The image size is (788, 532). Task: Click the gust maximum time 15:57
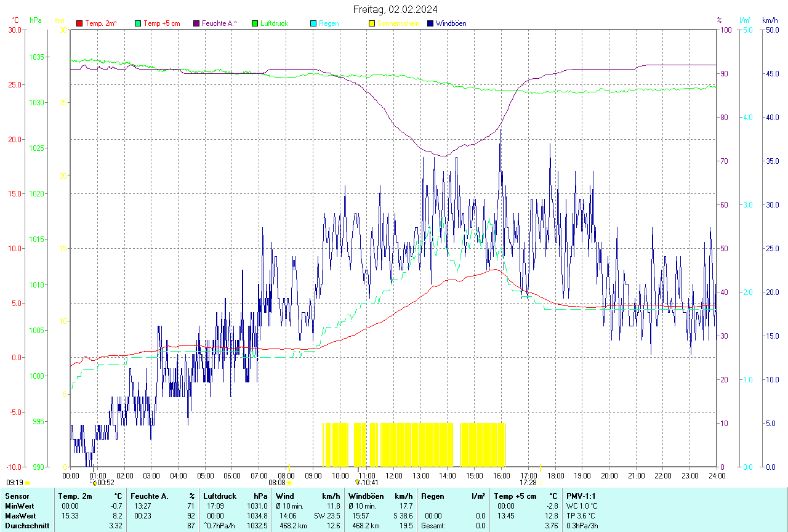[361, 516]
